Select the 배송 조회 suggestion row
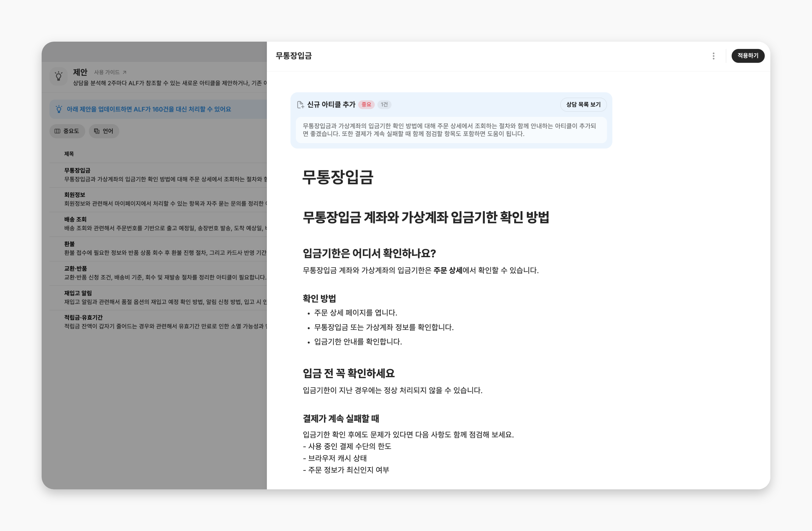This screenshot has width=812, height=531. pos(158,224)
